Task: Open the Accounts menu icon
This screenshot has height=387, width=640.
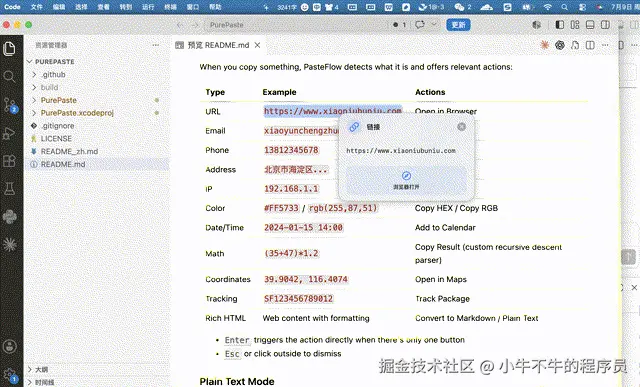Action: coord(9,347)
